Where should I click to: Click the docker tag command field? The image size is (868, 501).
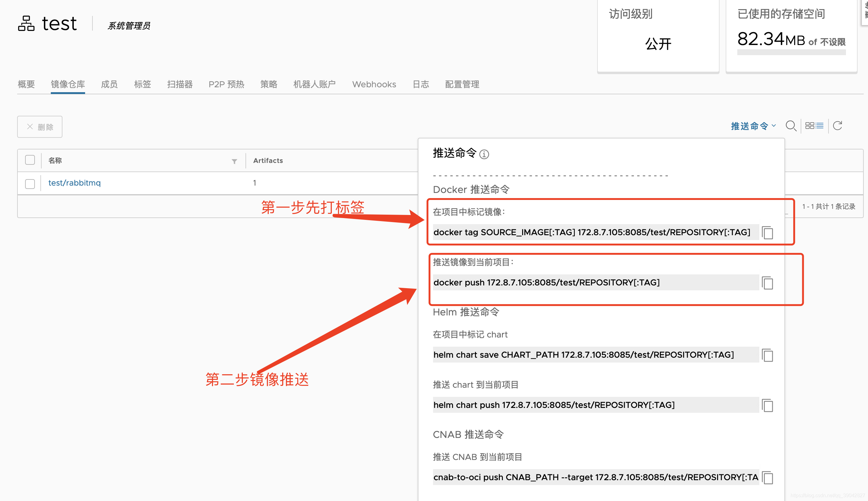pos(596,232)
